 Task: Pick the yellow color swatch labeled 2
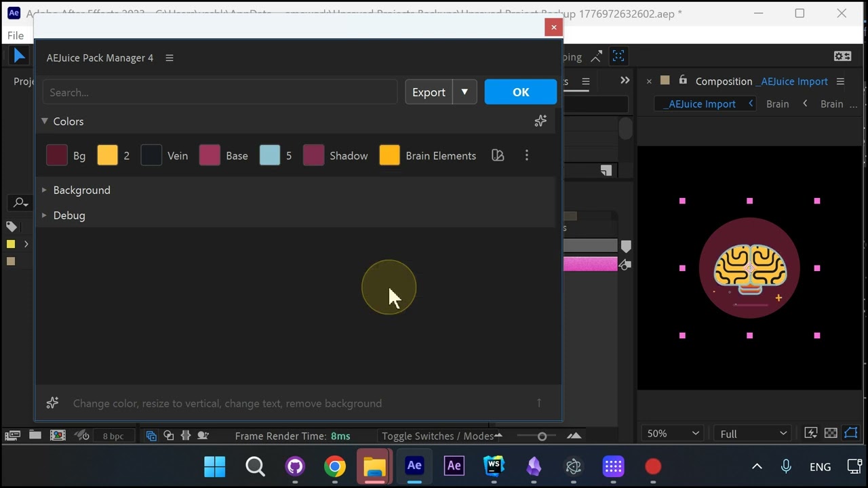pyautogui.click(x=107, y=156)
